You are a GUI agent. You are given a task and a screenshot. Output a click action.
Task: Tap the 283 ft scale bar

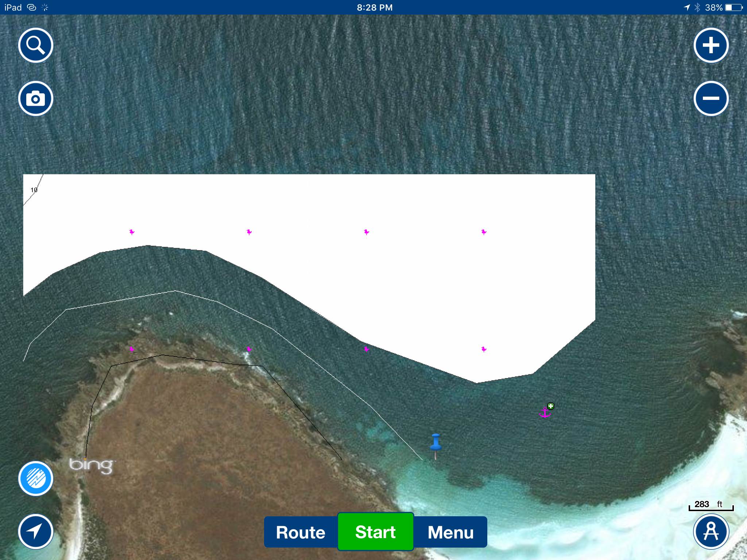point(711,505)
